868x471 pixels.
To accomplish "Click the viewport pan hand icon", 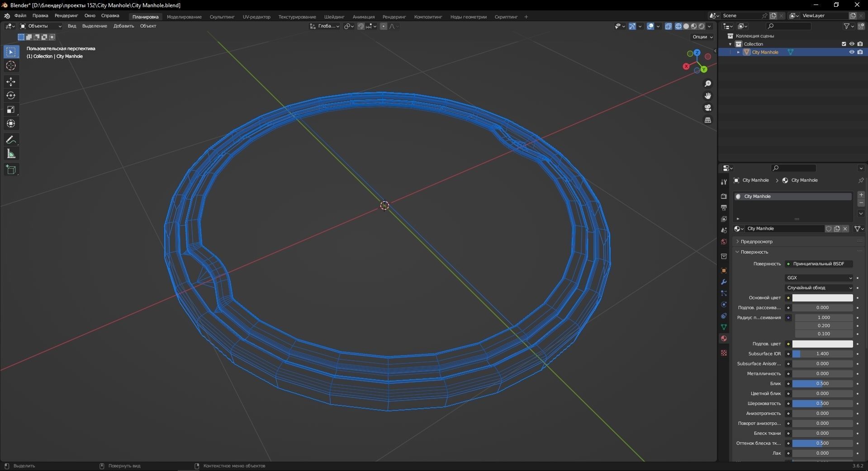I will (x=708, y=96).
